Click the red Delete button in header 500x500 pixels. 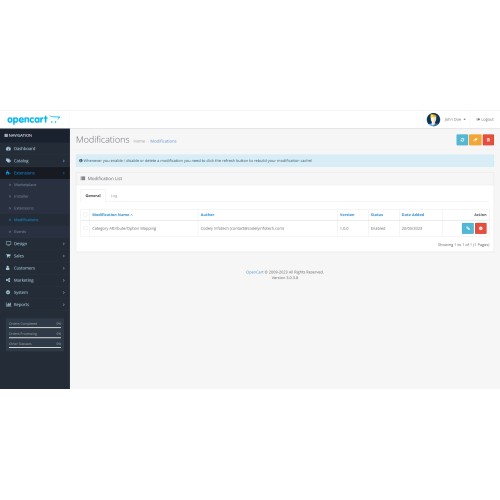pyautogui.click(x=488, y=140)
